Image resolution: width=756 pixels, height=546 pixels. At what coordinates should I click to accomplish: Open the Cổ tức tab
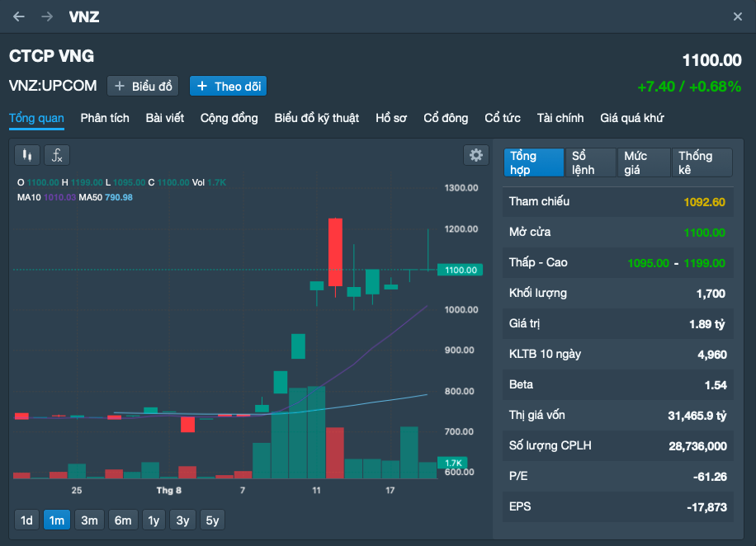pyautogui.click(x=503, y=118)
